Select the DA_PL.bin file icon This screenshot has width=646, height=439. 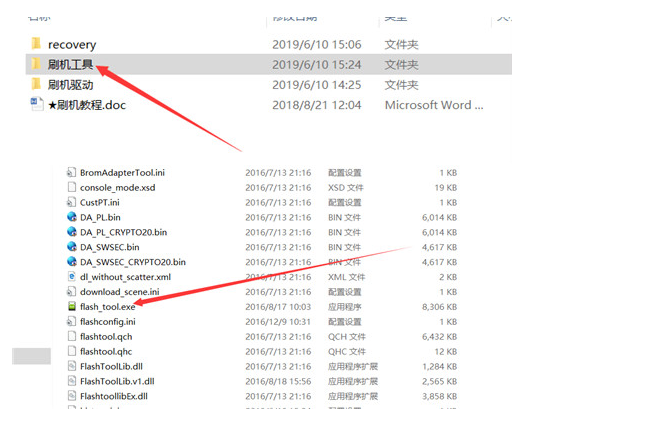coord(71,216)
